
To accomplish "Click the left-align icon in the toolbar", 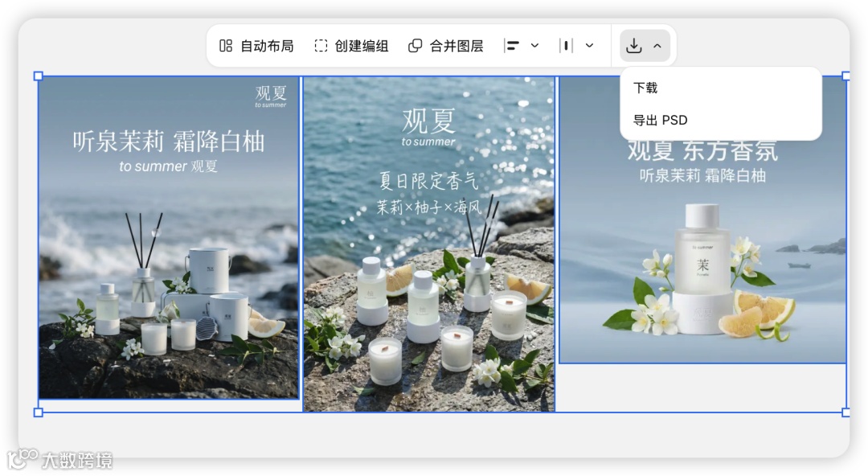I will [x=511, y=46].
